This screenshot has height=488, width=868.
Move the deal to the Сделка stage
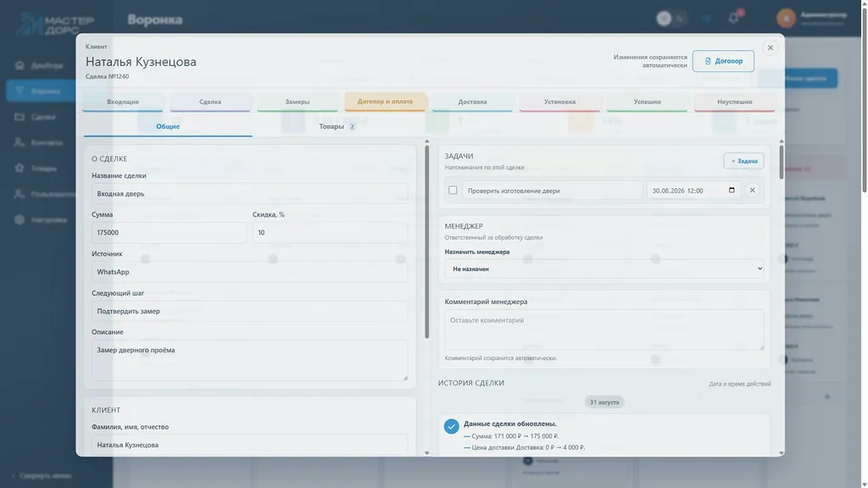pyautogui.click(x=210, y=102)
